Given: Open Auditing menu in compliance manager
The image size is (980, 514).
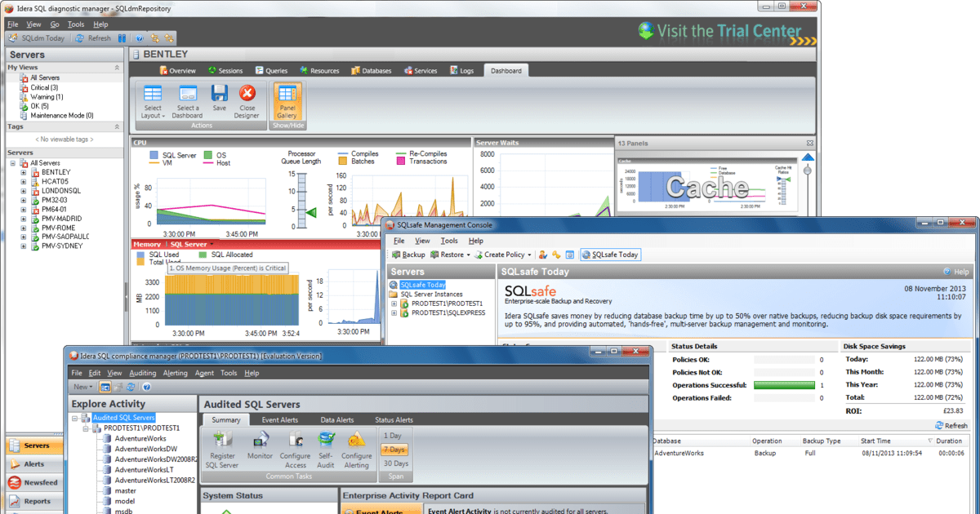Looking at the screenshot, I should [x=144, y=373].
